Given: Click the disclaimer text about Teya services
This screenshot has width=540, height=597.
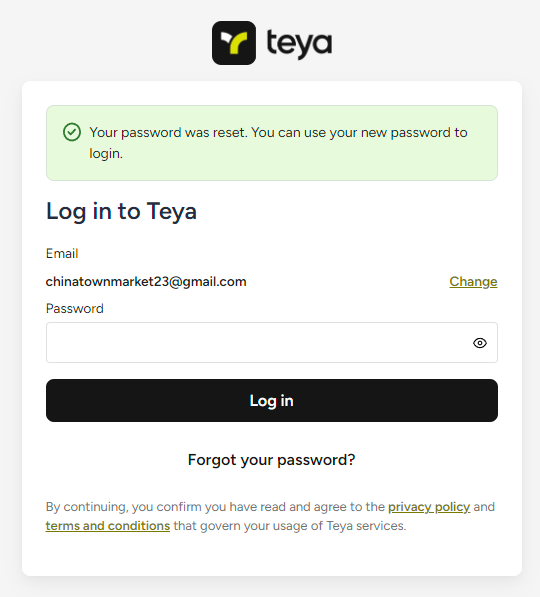Looking at the screenshot, I should click(x=270, y=516).
